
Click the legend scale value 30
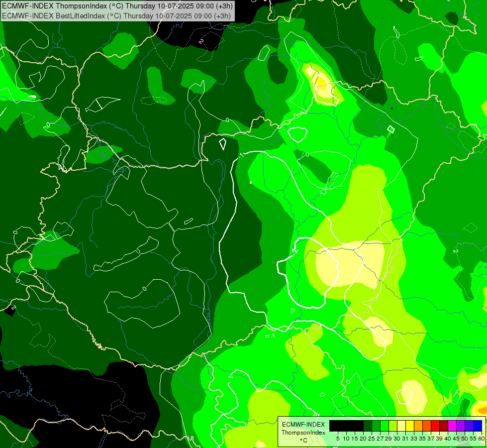pyautogui.click(x=397, y=439)
